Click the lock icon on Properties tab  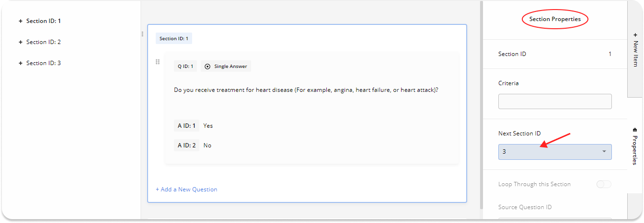(635, 130)
